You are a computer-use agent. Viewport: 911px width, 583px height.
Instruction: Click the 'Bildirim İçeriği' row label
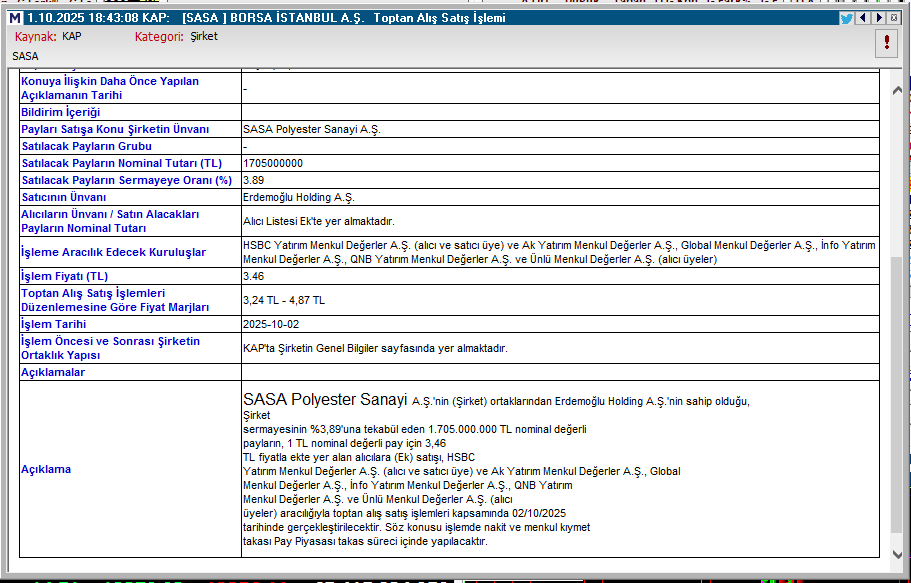(60, 112)
